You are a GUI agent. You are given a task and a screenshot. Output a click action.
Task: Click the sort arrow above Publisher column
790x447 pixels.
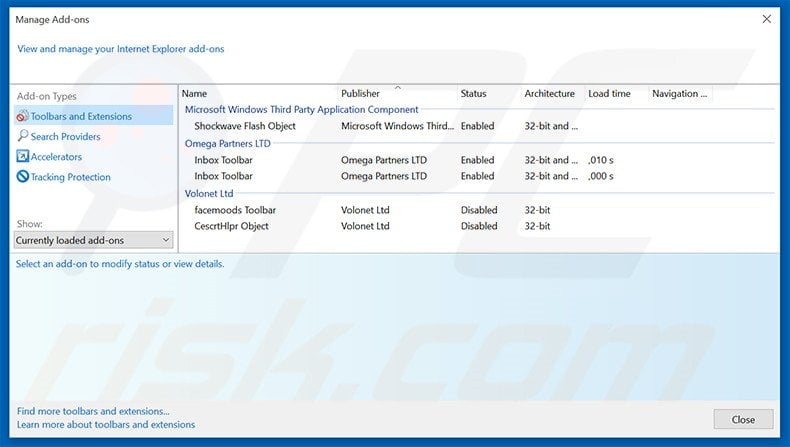[398, 88]
